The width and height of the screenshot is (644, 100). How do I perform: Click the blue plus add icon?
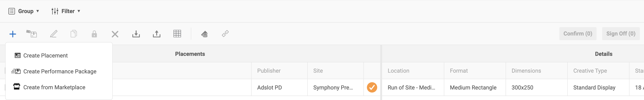13,34
